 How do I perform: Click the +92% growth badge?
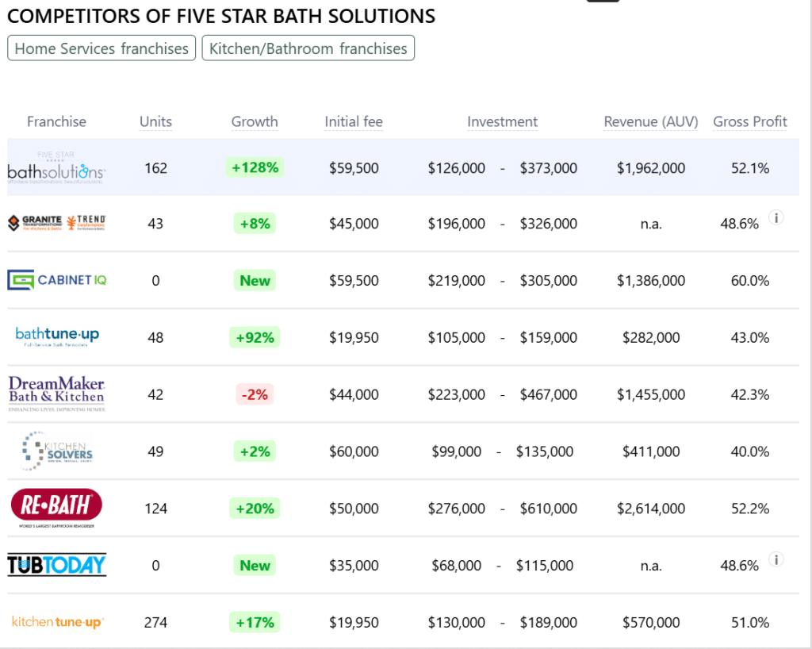[x=255, y=338]
